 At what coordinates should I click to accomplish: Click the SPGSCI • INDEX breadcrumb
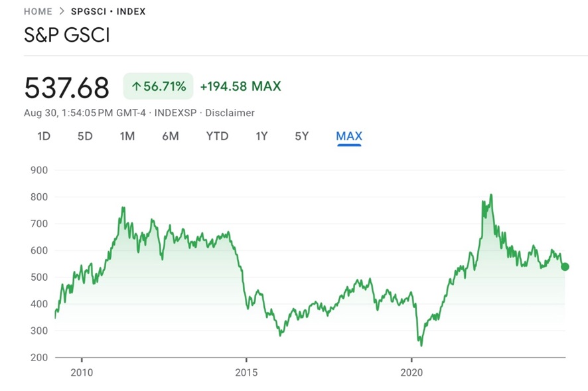click(108, 11)
